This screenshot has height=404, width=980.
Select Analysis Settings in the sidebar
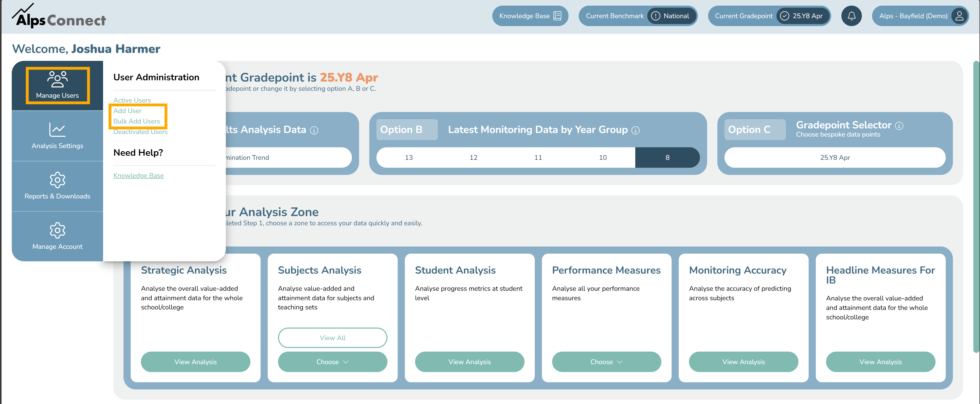[x=58, y=136]
